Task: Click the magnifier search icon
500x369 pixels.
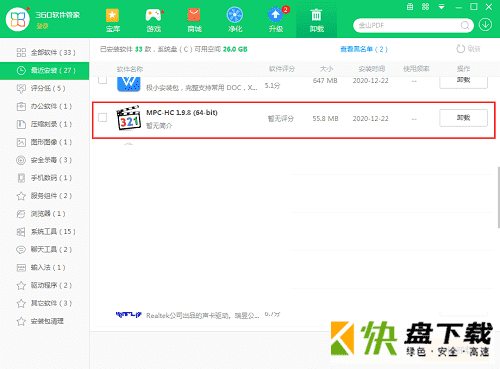Action: click(465, 25)
